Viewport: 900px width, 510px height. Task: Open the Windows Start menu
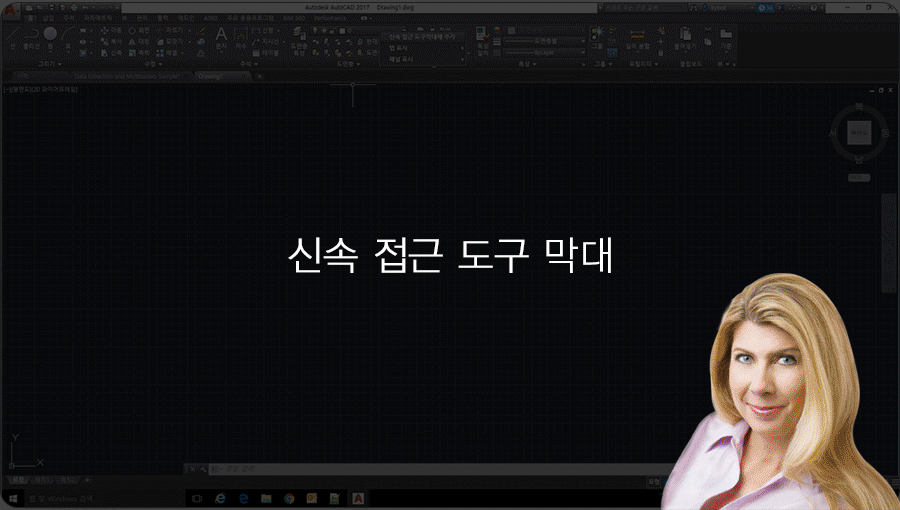(10, 497)
